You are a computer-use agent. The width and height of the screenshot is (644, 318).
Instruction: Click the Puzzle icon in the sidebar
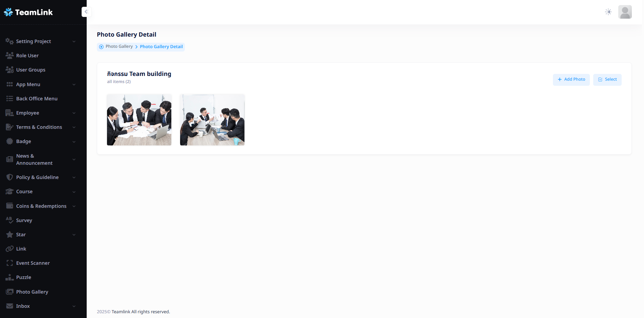9,277
